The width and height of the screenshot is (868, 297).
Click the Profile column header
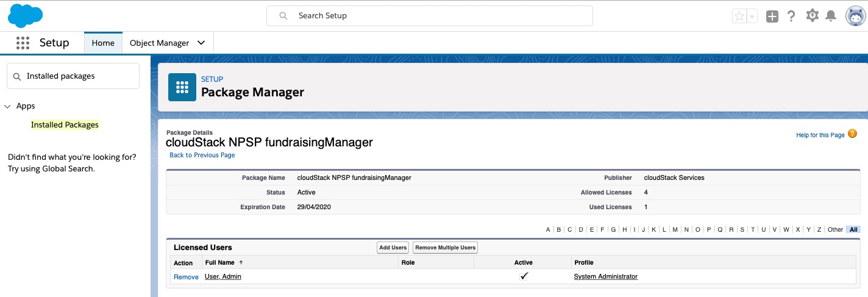coord(583,263)
